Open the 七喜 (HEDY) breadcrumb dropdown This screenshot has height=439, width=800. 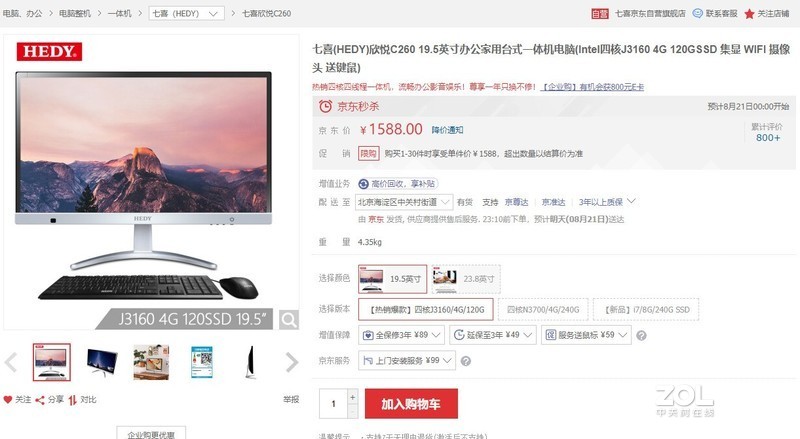186,13
